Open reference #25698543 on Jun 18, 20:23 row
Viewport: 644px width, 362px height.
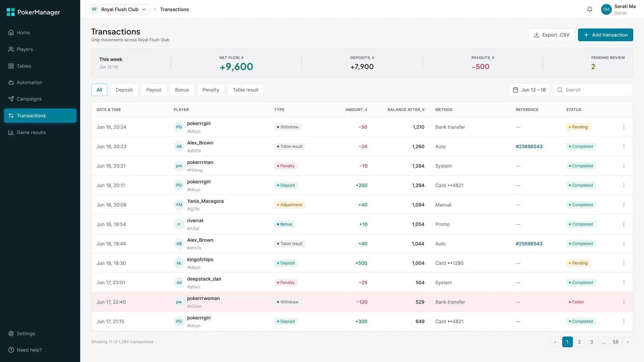(x=529, y=146)
